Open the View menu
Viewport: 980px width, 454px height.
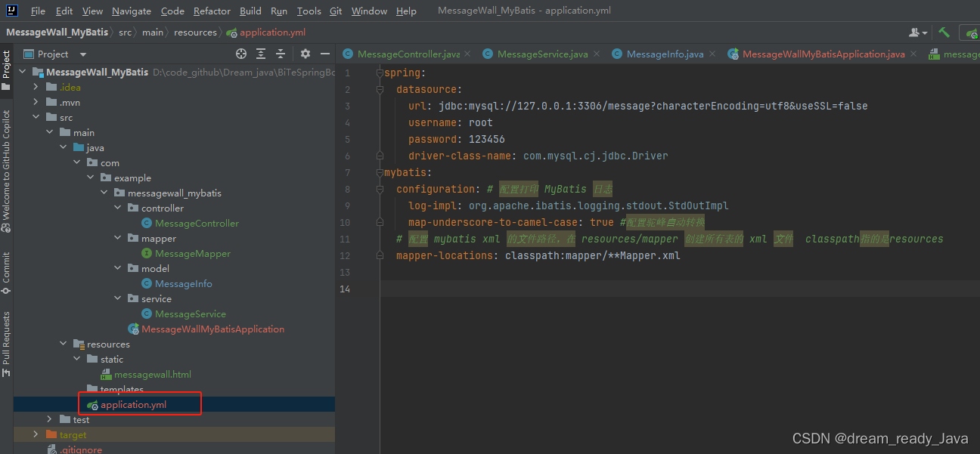tap(92, 11)
